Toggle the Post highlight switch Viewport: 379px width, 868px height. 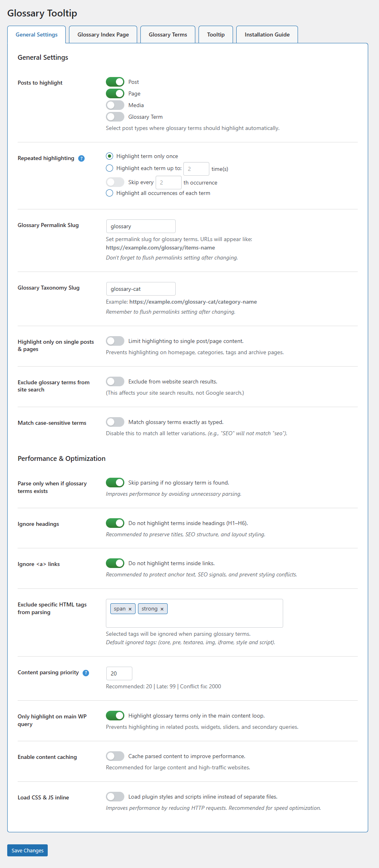(115, 82)
